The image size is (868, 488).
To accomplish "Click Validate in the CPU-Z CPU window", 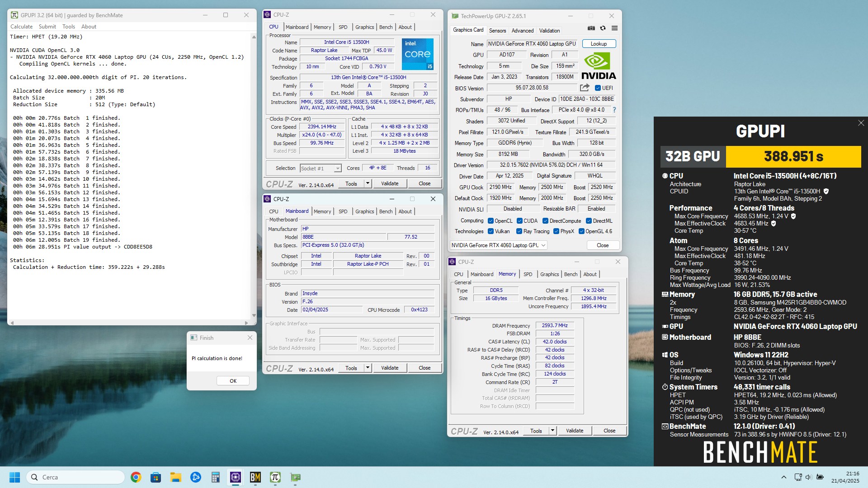I will tap(390, 183).
